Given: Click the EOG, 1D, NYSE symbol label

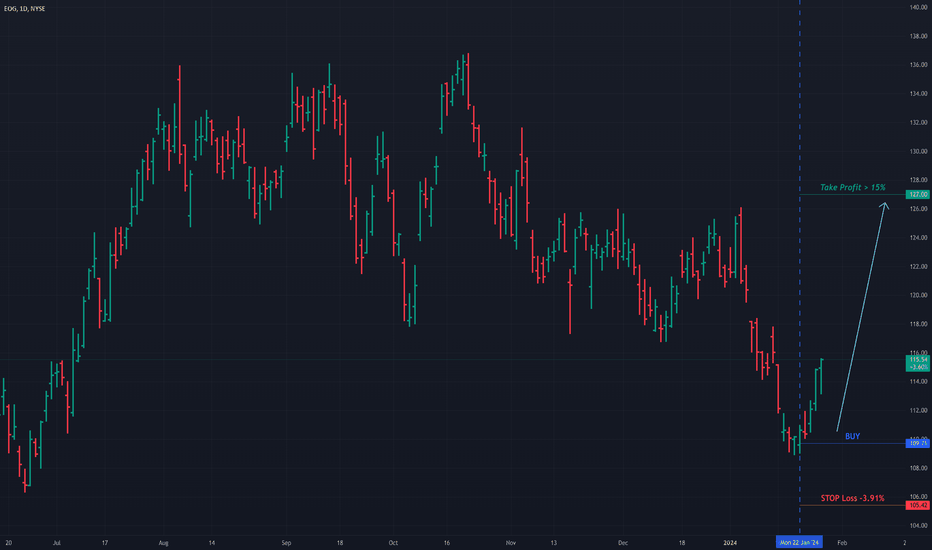Looking at the screenshot, I should coord(24,9).
